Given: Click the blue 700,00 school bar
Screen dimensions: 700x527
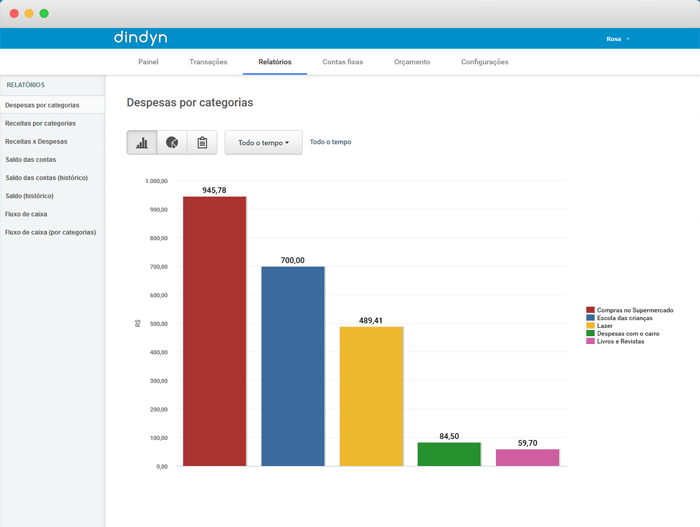Looking at the screenshot, I should point(293,366).
